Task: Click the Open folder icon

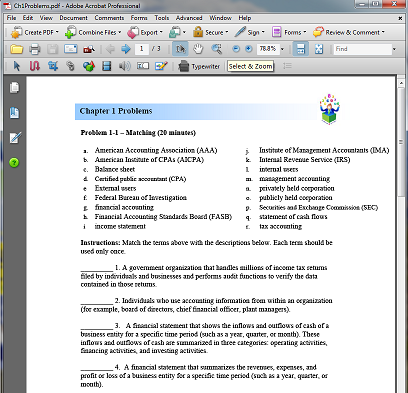Action: 16,49
